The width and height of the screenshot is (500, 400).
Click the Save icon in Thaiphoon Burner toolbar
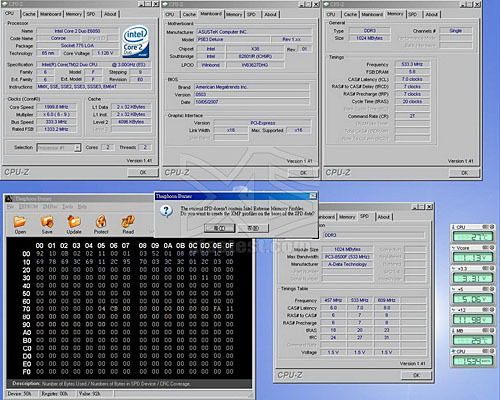pos(47,221)
